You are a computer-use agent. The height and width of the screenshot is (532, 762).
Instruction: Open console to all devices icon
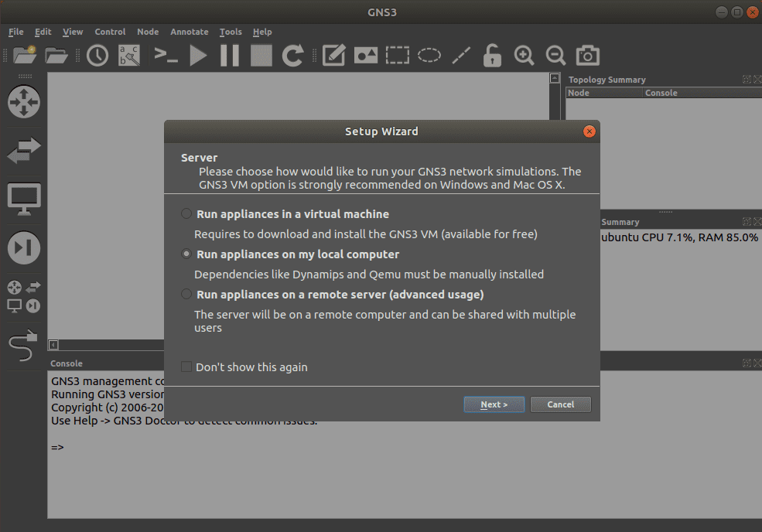point(166,55)
